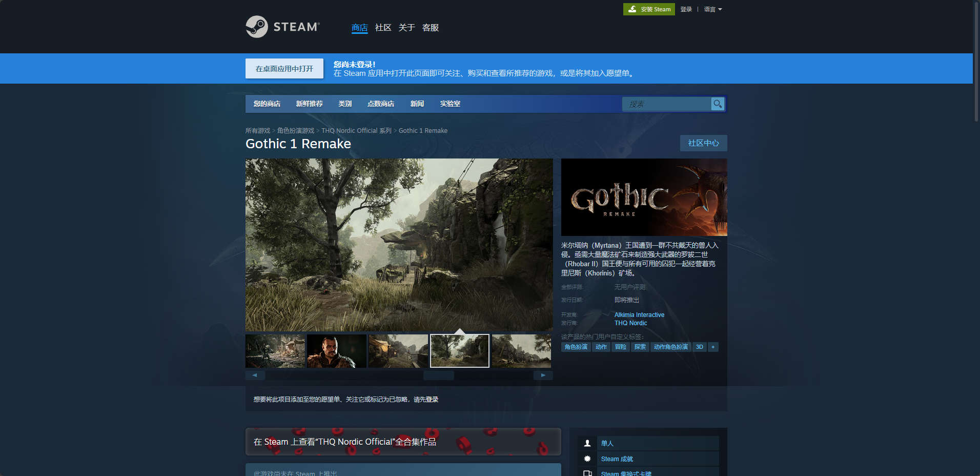Click the 在桌面应用中打开 button

[x=284, y=68]
